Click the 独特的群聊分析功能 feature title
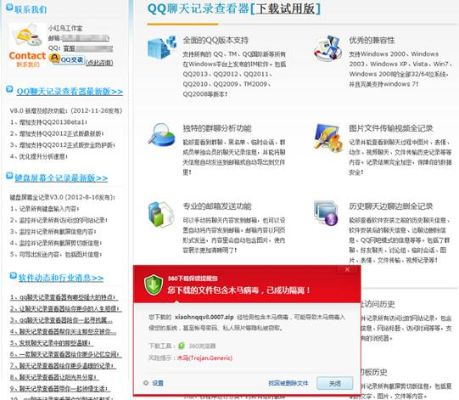459x400 pixels. [x=217, y=128]
